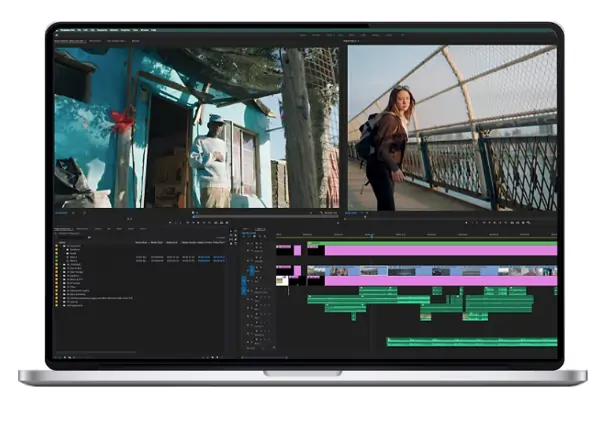Viewport: 616px width, 431px height.
Task: Select the Selection tool in the tools panel
Action: (231, 231)
